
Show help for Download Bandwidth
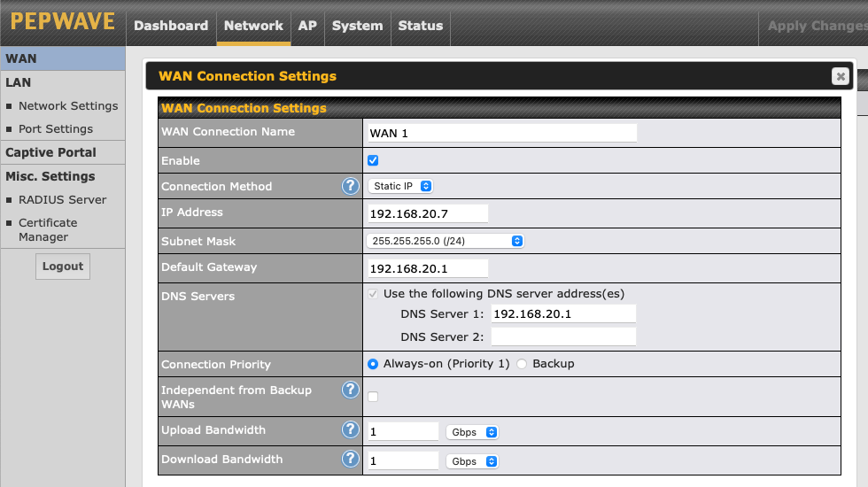coord(350,460)
